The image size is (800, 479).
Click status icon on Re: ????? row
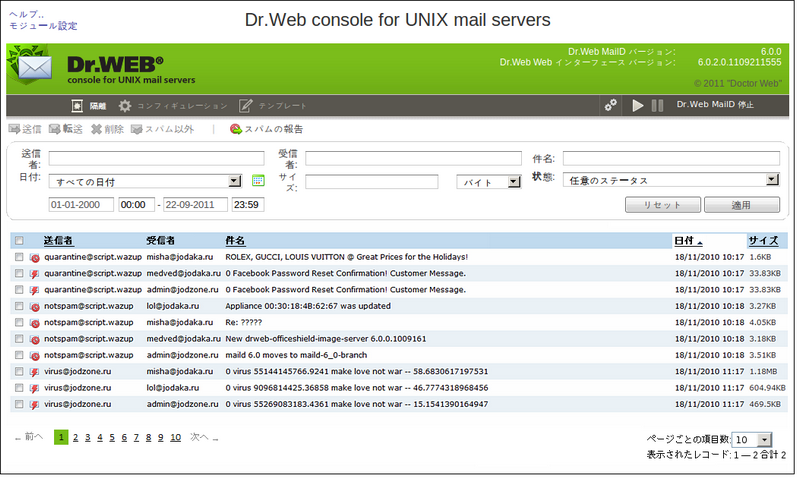pyautogui.click(x=35, y=323)
